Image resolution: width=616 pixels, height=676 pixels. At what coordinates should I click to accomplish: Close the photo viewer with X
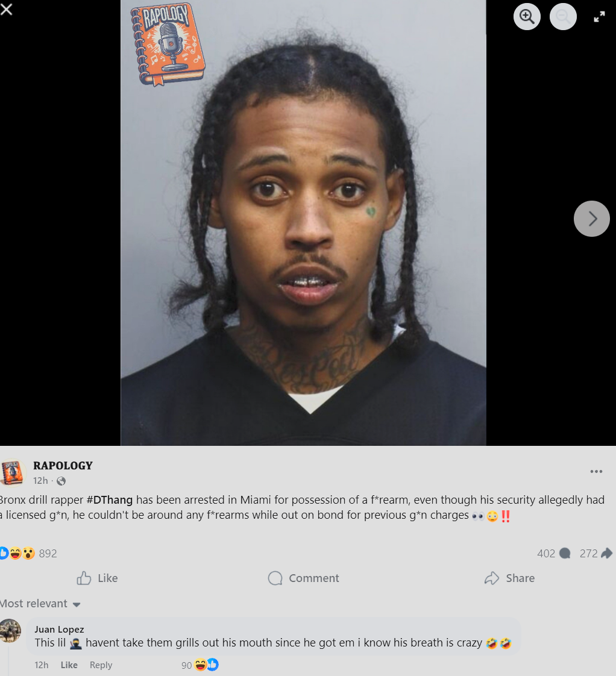[x=6, y=9]
